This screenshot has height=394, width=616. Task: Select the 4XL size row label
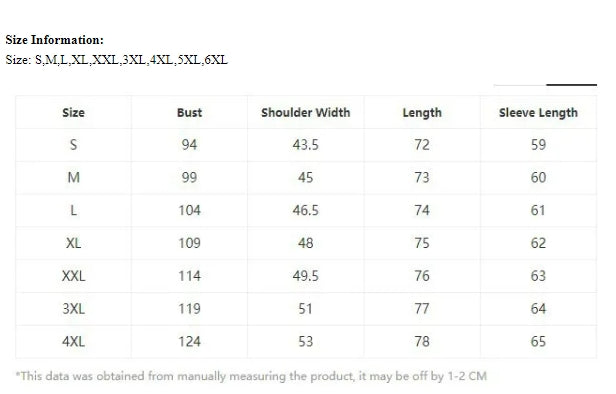click(73, 341)
